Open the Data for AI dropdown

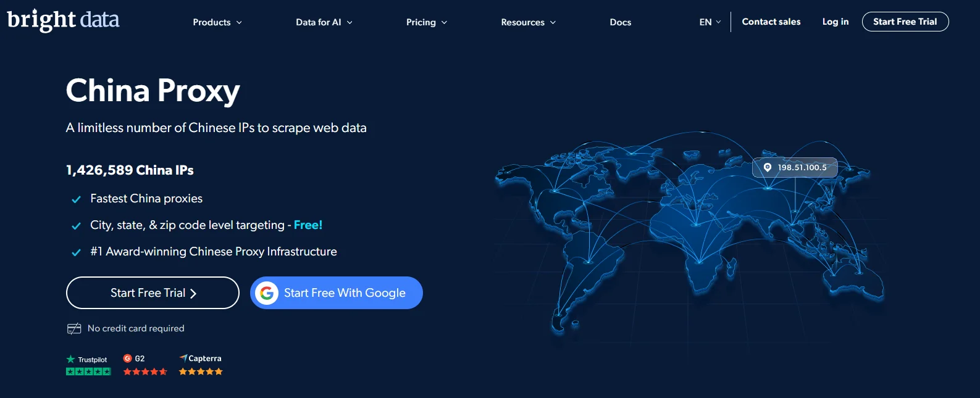pos(324,22)
